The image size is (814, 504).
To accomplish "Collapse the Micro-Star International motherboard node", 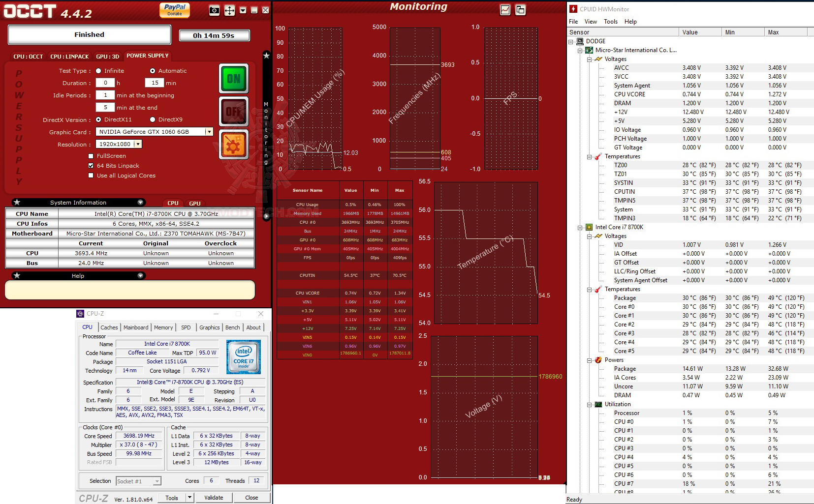I will point(580,51).
